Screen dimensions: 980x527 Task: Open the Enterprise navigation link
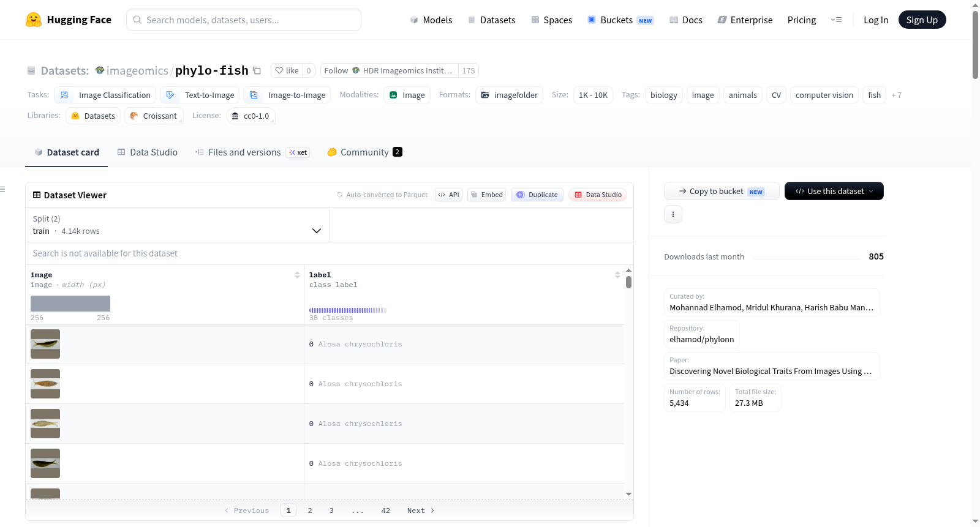click(745, 20)
